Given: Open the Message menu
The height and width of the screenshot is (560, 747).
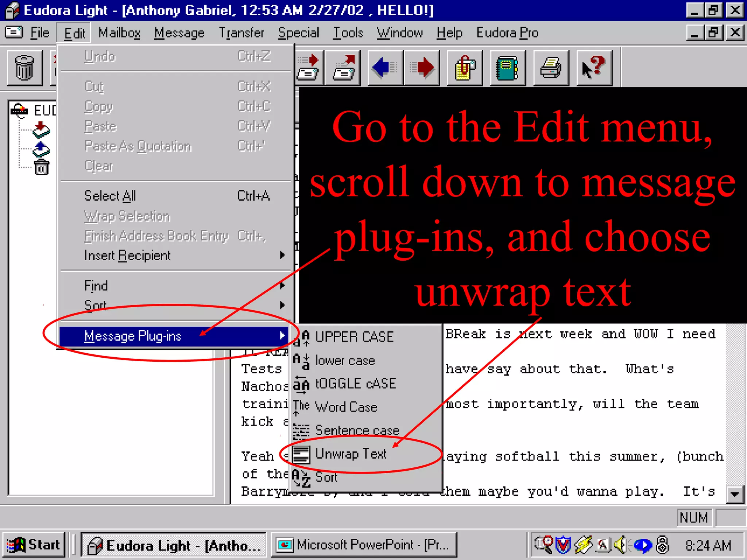Looking at the screenshot, I should tap(179, 33).
